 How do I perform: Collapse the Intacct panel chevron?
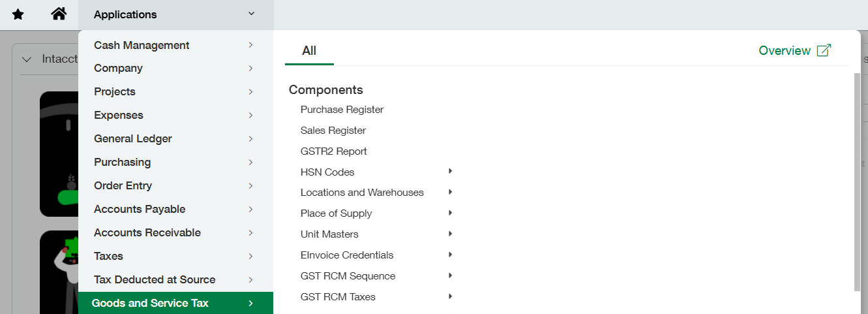coord(27,59)
